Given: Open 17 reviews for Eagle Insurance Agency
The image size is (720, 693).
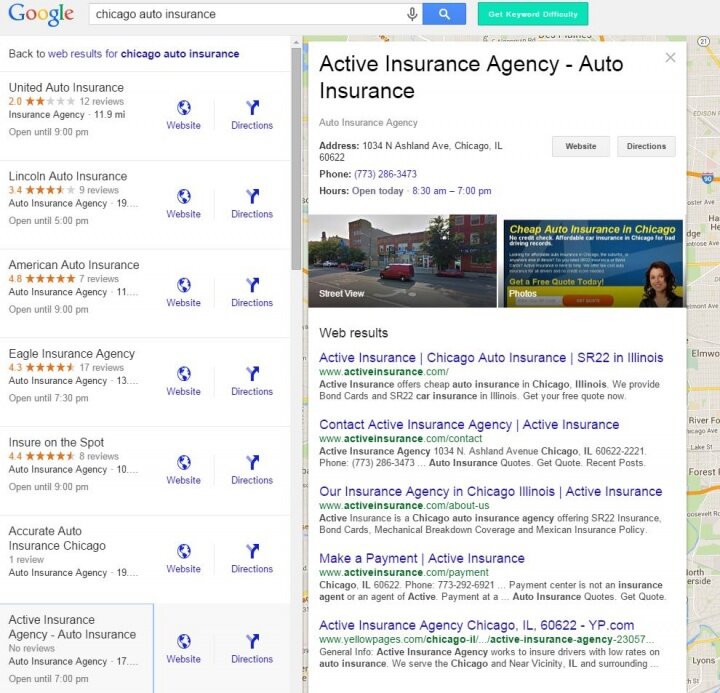Looking at the screenshot, I should coord(101,367).
